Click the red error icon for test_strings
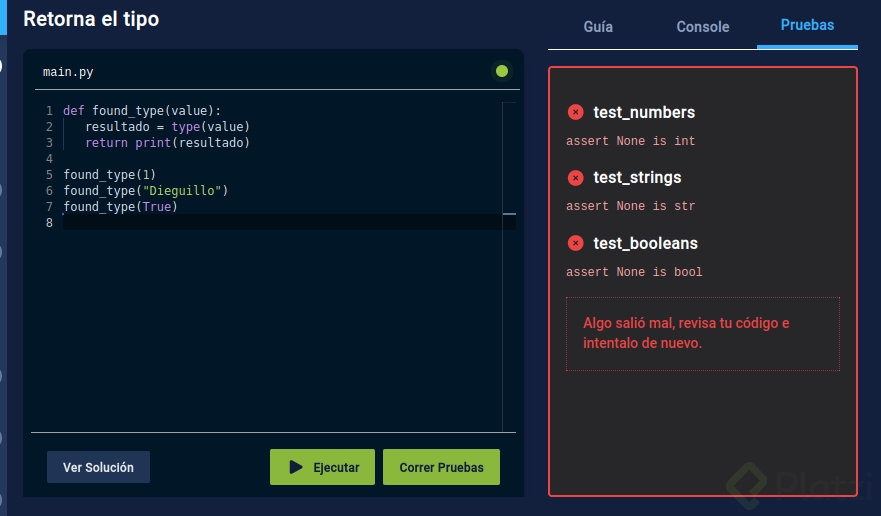881x516 pixels. click(x=575, y=178)
